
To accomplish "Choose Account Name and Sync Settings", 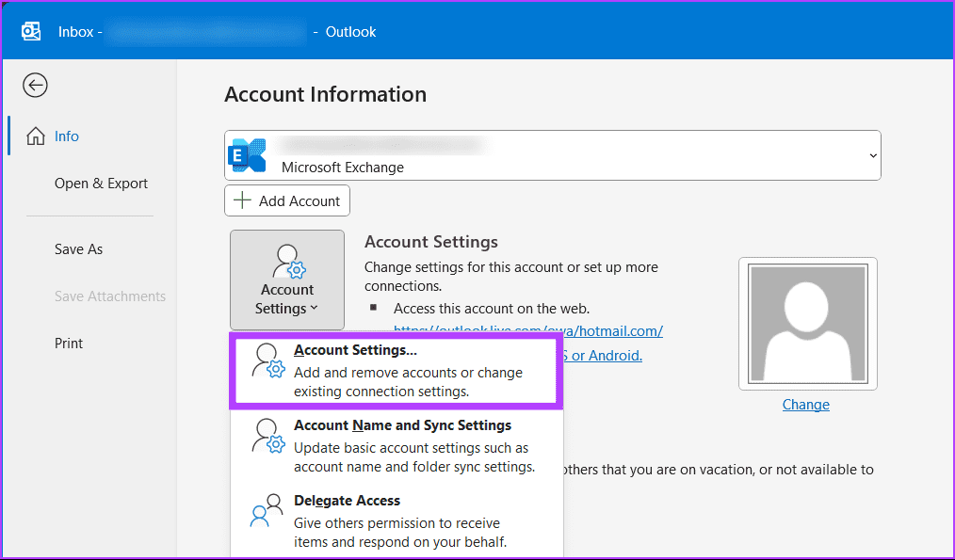I will 397,445.
